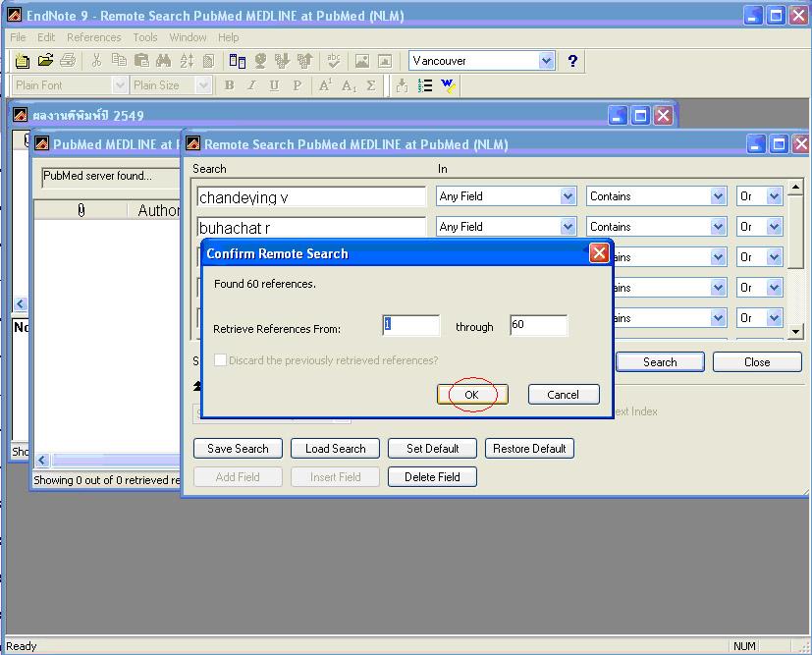The image size is (812, 655).
Task: Toggle Underline formatting button
Action: (x=274, y=85)
